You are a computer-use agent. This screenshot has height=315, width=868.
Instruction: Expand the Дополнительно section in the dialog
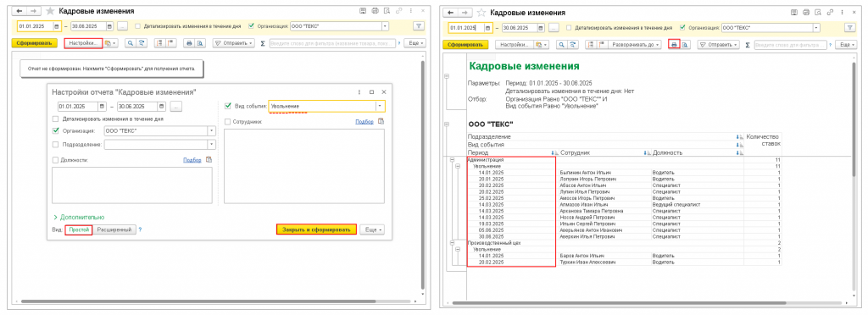pyautogui.click(x=79, y=217)
